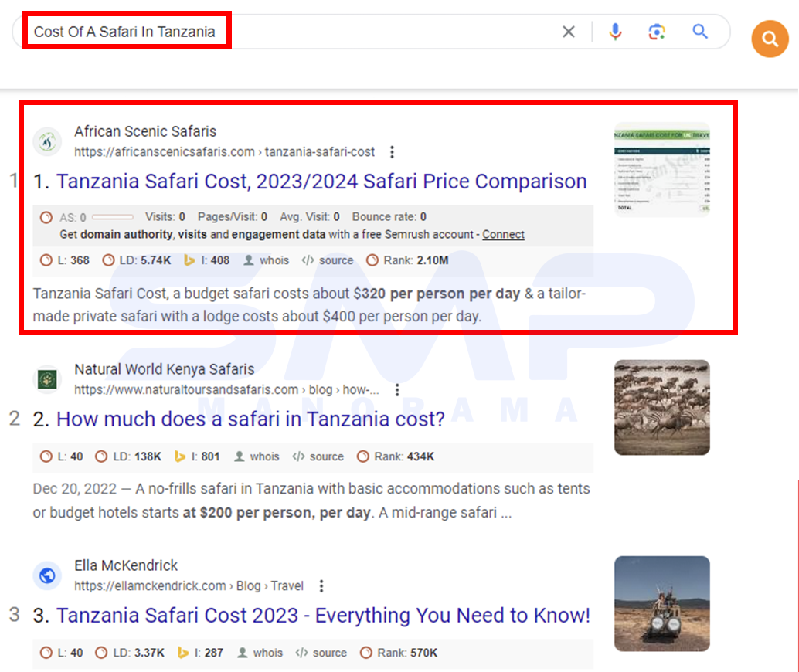The width and height of the screenshot is (799, 672).
Task: Click the Ella McKendrick site name
Action: (126, 565)
